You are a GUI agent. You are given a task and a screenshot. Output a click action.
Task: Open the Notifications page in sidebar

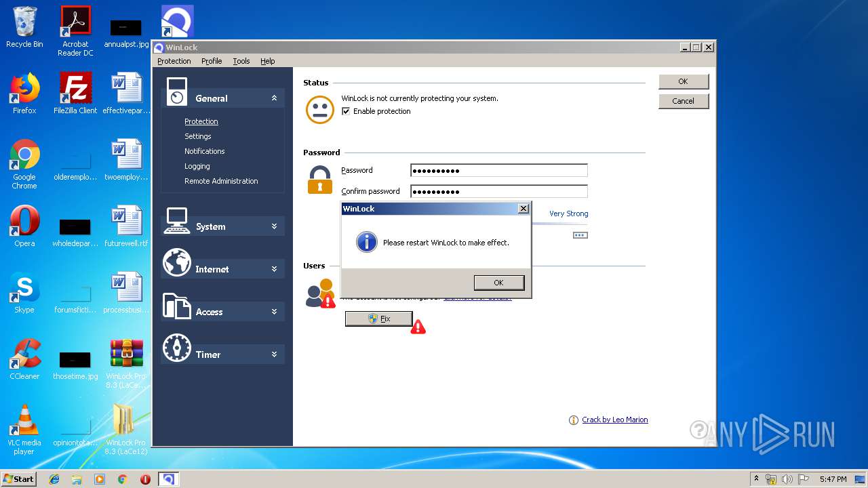click(204, 151)
